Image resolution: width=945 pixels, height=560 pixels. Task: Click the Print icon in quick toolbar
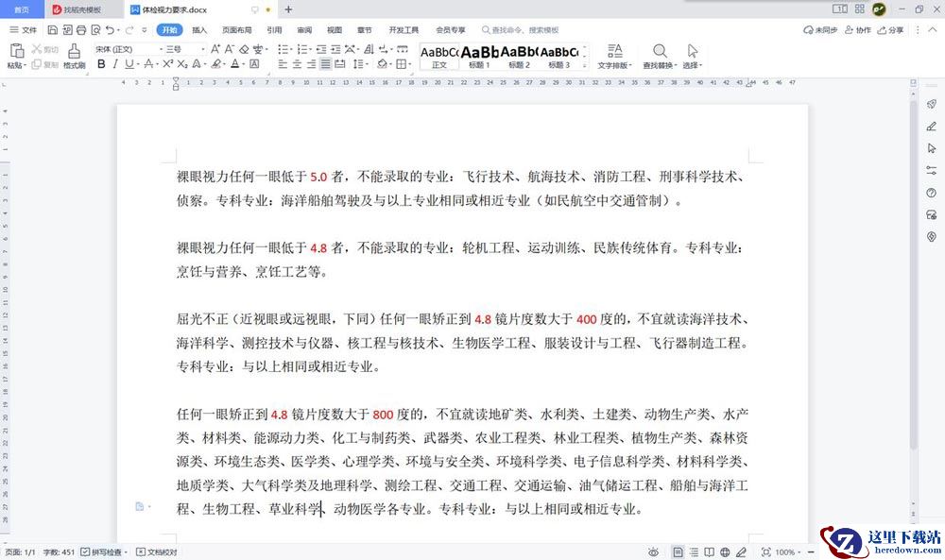coord(81,29)
